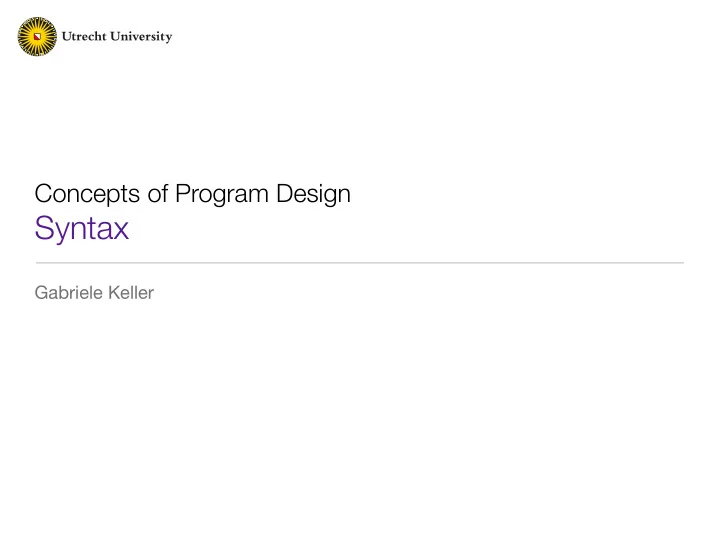Click the capital C of "Concepts"
720x540 pixels.
44,193
